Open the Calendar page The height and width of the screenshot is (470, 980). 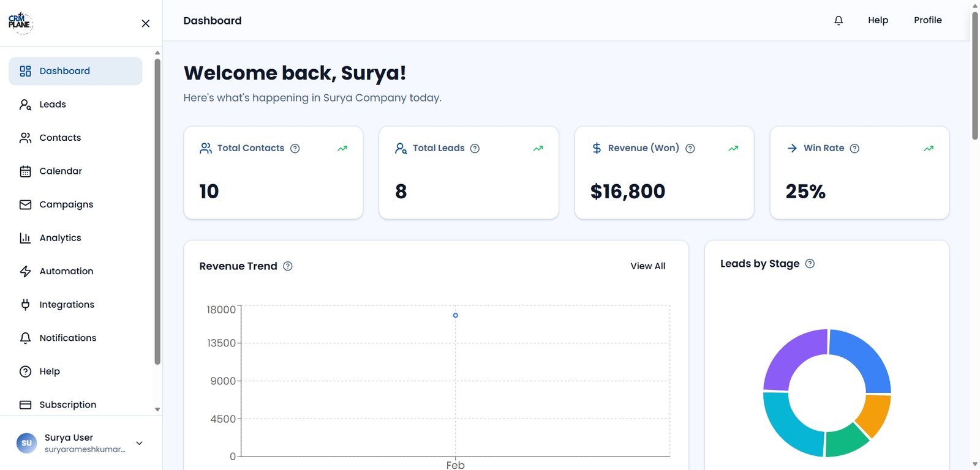[x=61, y=171]
